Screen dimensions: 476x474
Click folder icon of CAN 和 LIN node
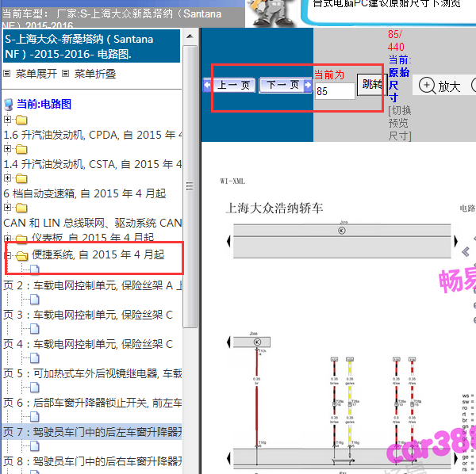coord(21,208)
